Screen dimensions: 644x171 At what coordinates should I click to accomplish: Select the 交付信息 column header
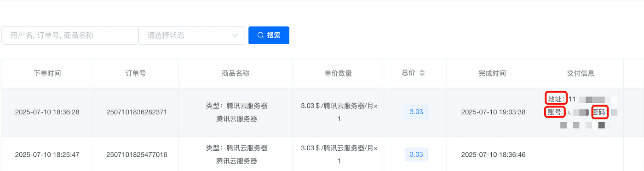coord(581,73)
